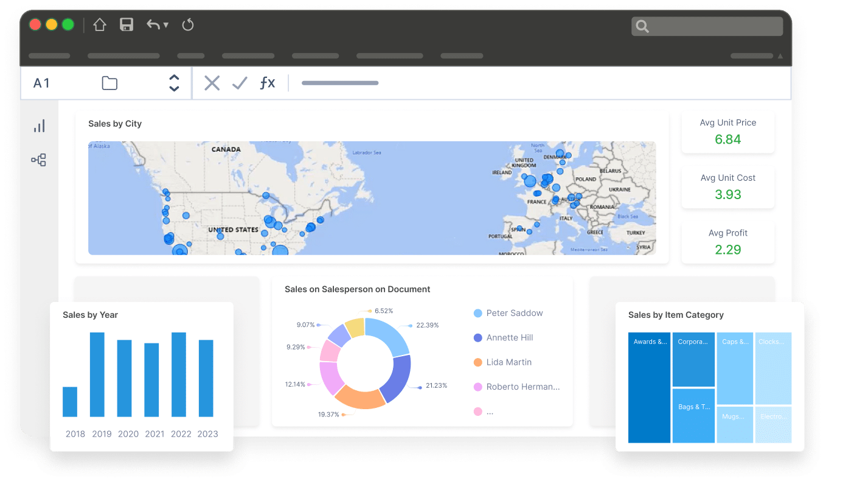
Task: Click the up/down stepper arrows
Action: point(174,83)
